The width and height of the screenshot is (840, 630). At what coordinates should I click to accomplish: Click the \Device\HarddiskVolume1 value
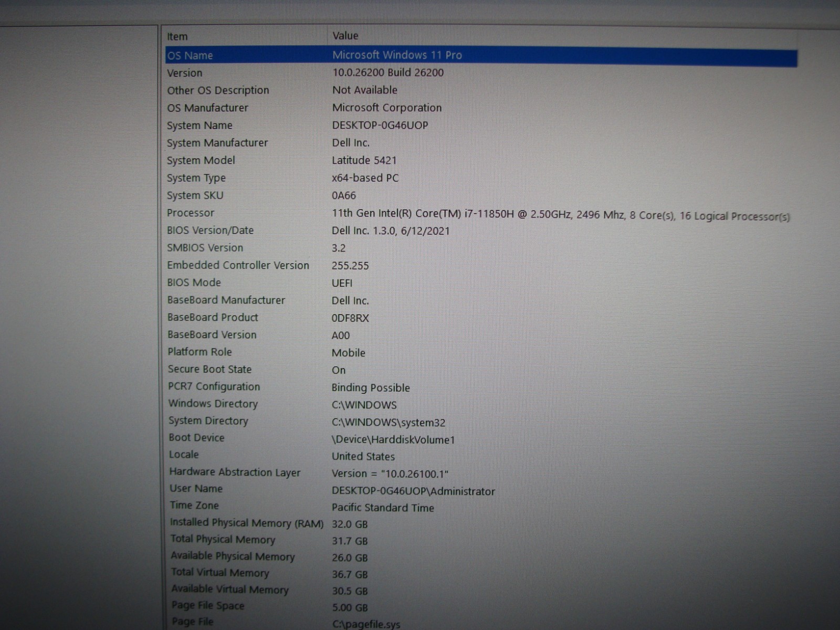(x=393, y=439)
